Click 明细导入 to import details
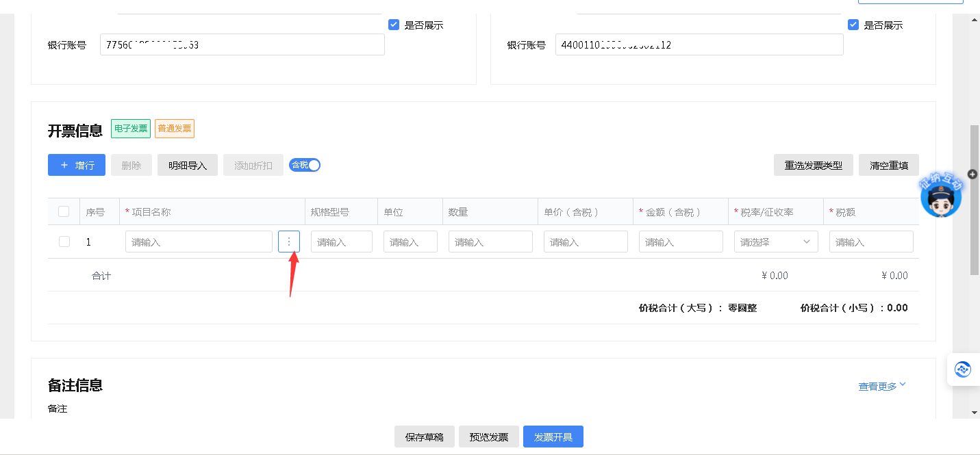The height and width of the screenshot is (455, 980). point(188,165)
